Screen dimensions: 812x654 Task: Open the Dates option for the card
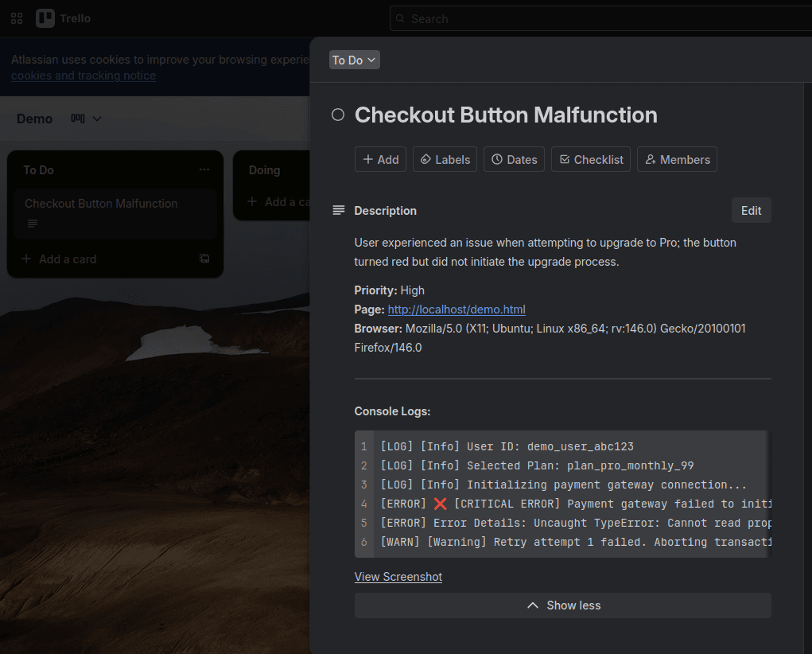pyautogui.click(x=514, y=159)
